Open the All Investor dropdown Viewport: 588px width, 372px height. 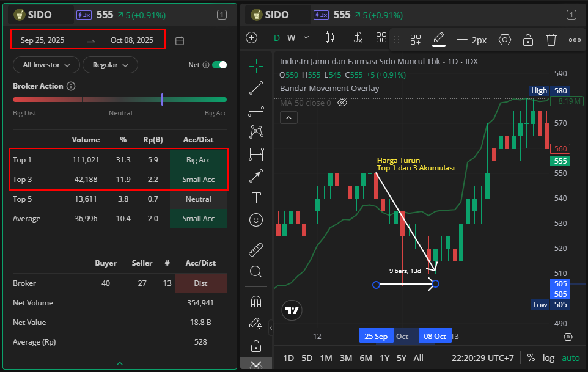pos(46,65)
